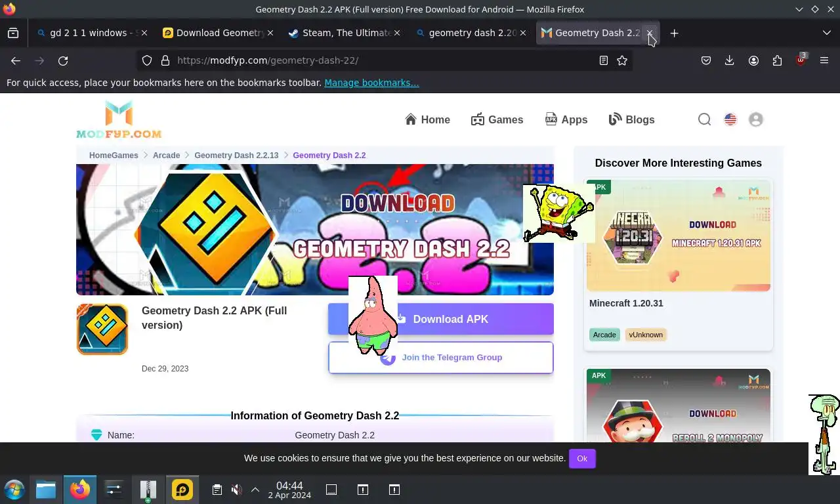
Task: List all tabs dropdown arrow
Action: pyautogui.click(x=826, y=33)
